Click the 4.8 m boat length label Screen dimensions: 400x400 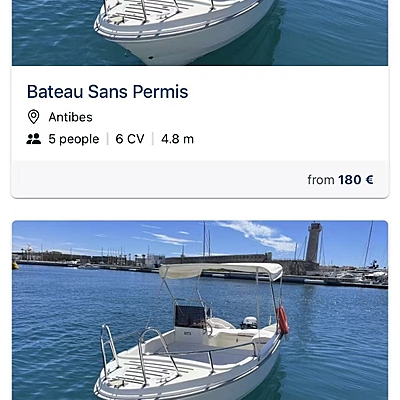[x=177, y=139]
